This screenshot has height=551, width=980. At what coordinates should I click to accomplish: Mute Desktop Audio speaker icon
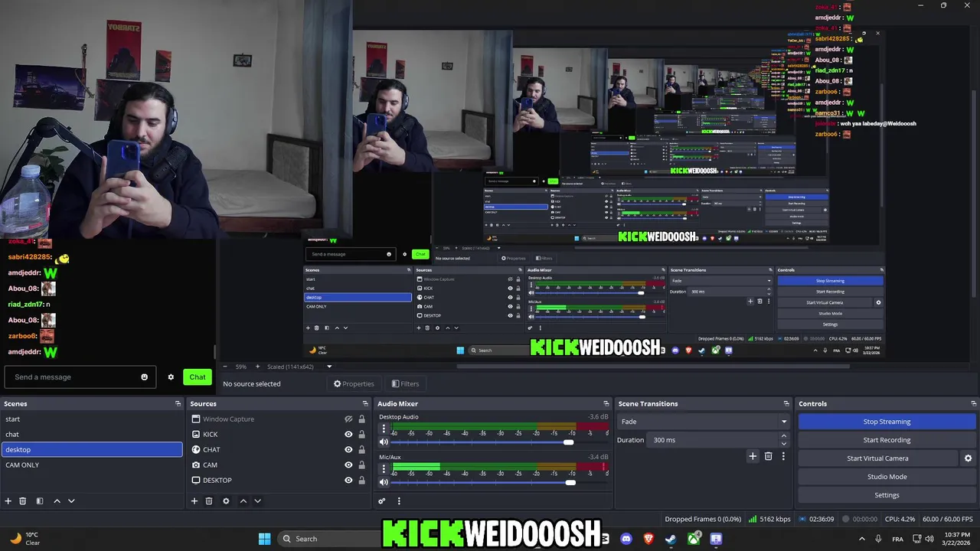click(384, 442)
